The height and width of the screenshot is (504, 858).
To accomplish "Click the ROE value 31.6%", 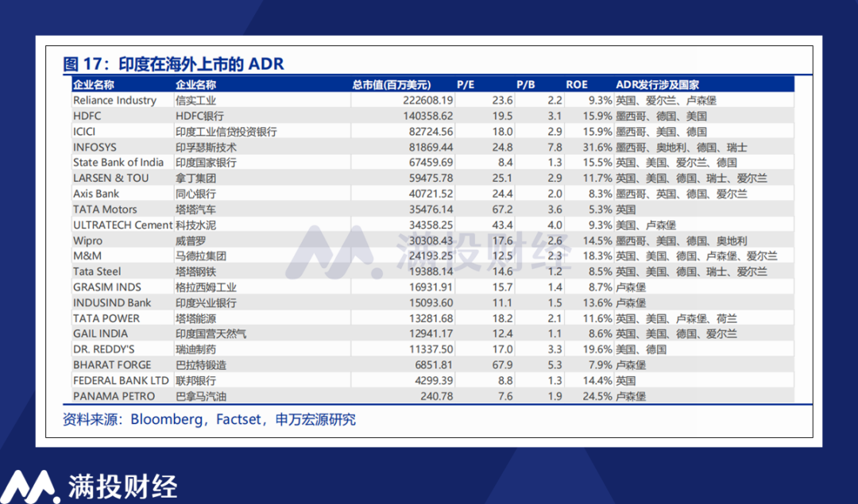I will click(x=597, y=147).
